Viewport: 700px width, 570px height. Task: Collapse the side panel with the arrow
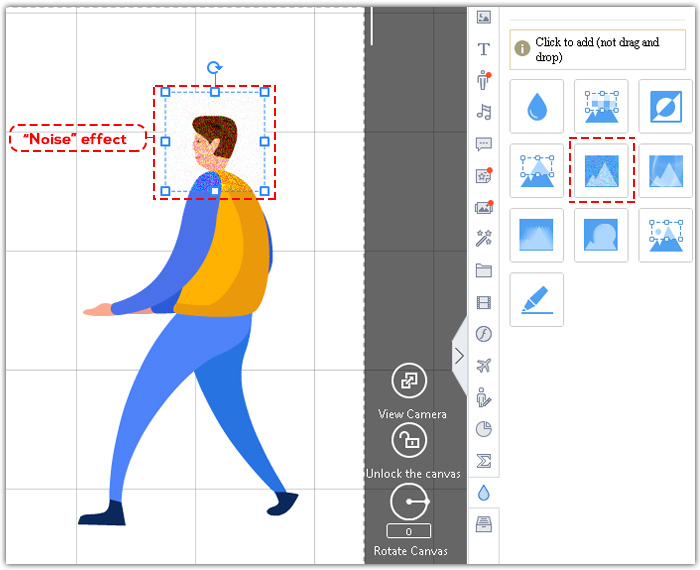click(459, 356)
